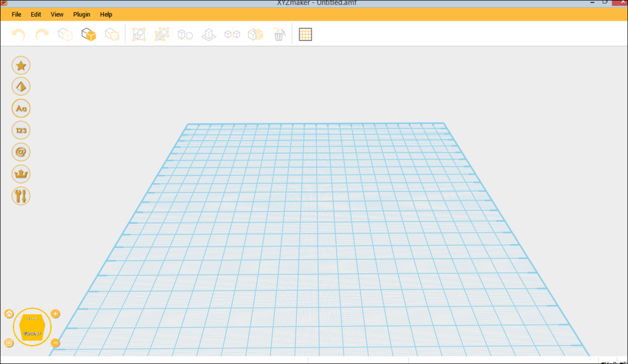Click the solid orange cube toolbar icon

click(x=88, y=34)
